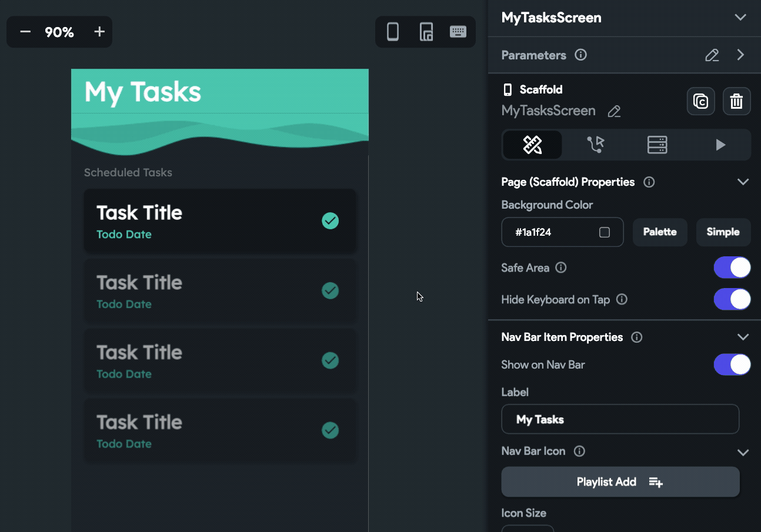761x532 pixels.
Task: Click the background color swatch box
Action: tap(604, 232)
